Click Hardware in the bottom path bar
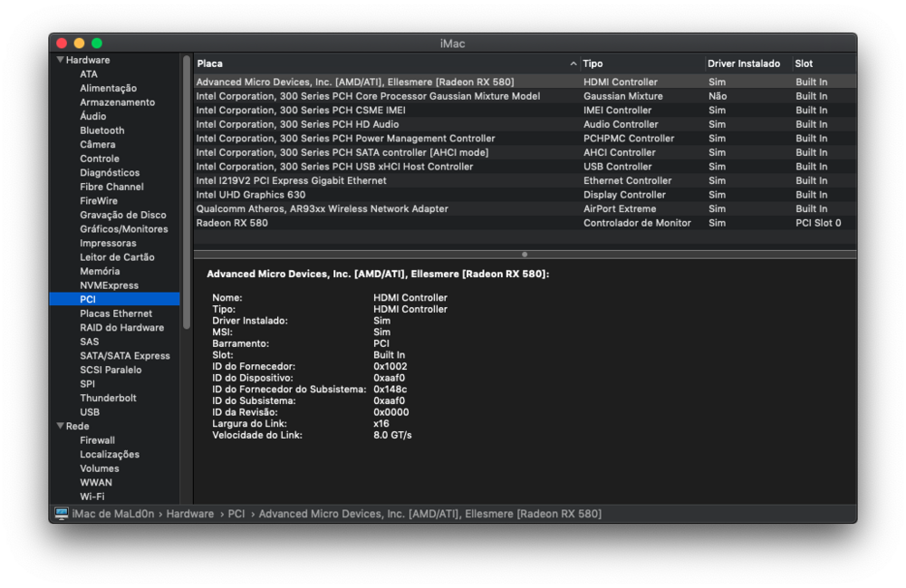 click(x=189, y=514)
